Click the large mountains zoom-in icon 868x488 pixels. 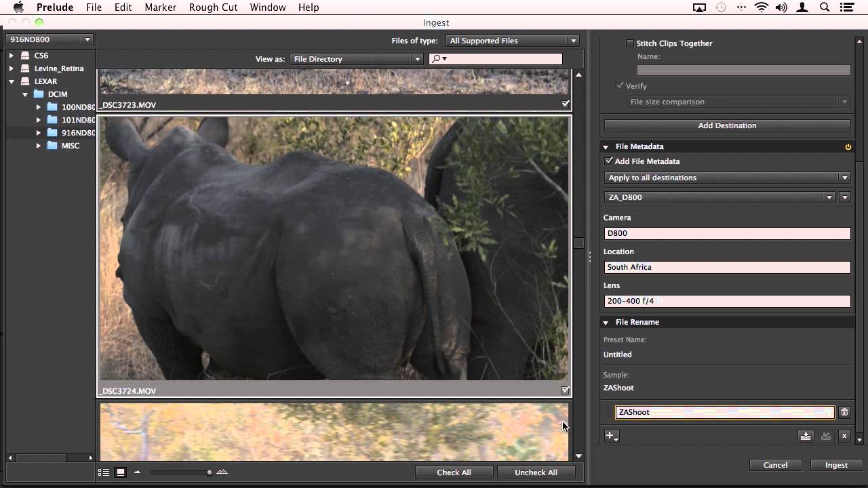222,472
